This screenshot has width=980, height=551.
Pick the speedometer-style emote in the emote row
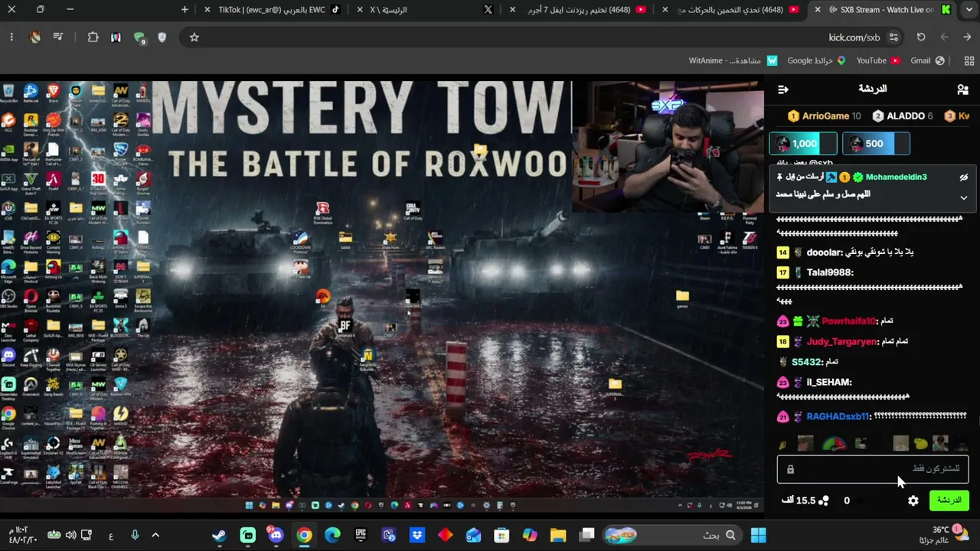(834, 443)
